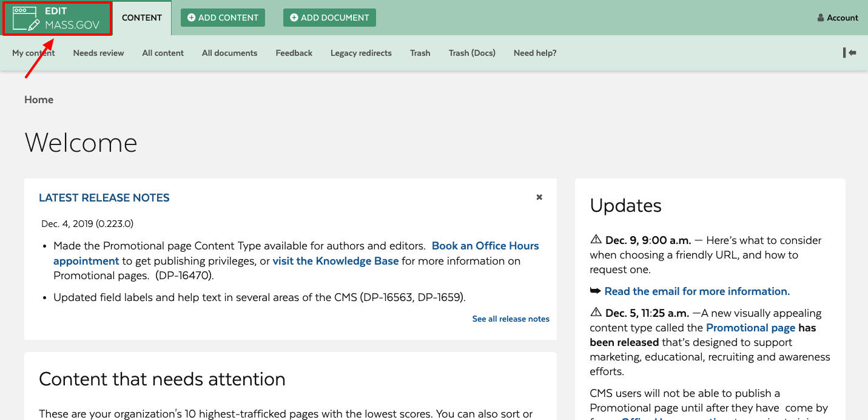Click the Welcome page title
The width and height of the screenshot is (868, 420).
81,143
